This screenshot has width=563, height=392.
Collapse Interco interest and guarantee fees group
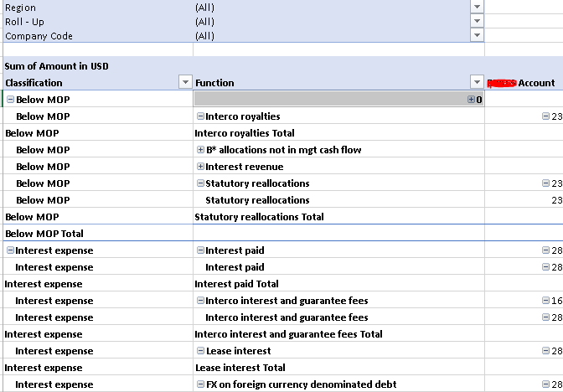click(200, 301)
